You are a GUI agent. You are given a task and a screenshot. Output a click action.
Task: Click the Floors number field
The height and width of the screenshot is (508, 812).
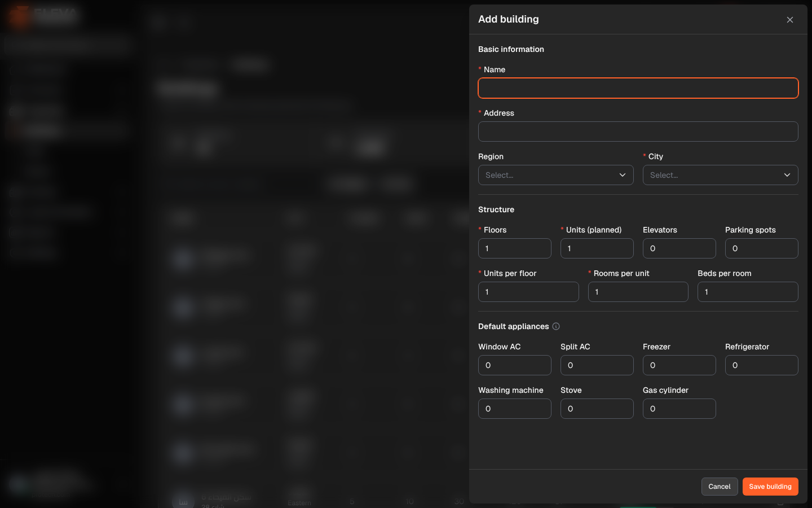point(515,248)
